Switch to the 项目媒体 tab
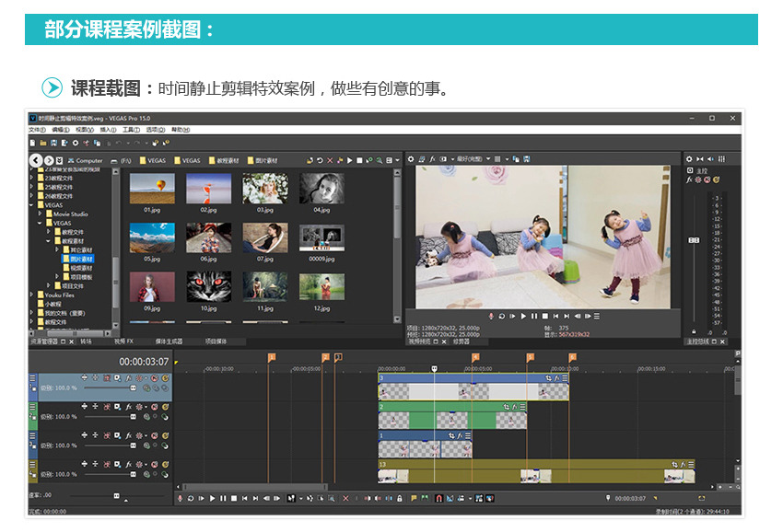The height and width of the screenshot is (532, 783). [x=216, y=341]
